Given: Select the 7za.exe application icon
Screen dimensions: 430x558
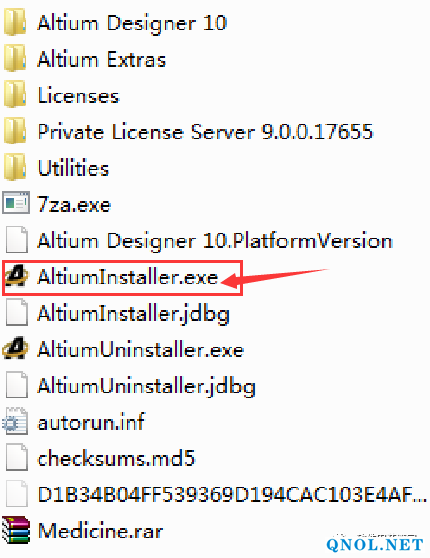Looking at the screenshot, I should (x=16, y=204).
